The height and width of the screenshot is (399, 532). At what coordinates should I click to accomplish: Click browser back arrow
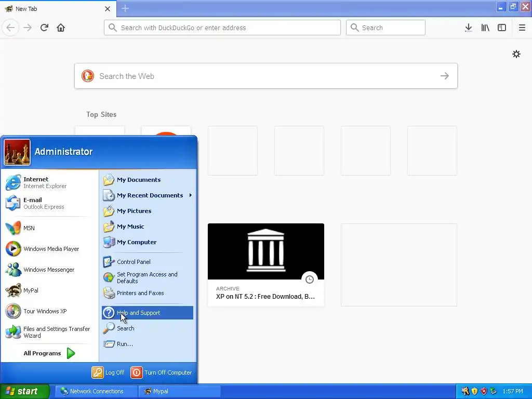click(x=10, y=28)
